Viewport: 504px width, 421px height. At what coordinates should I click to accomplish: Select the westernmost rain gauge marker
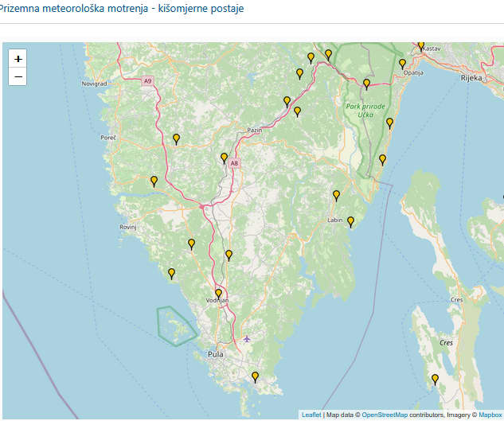coord(154,181)
